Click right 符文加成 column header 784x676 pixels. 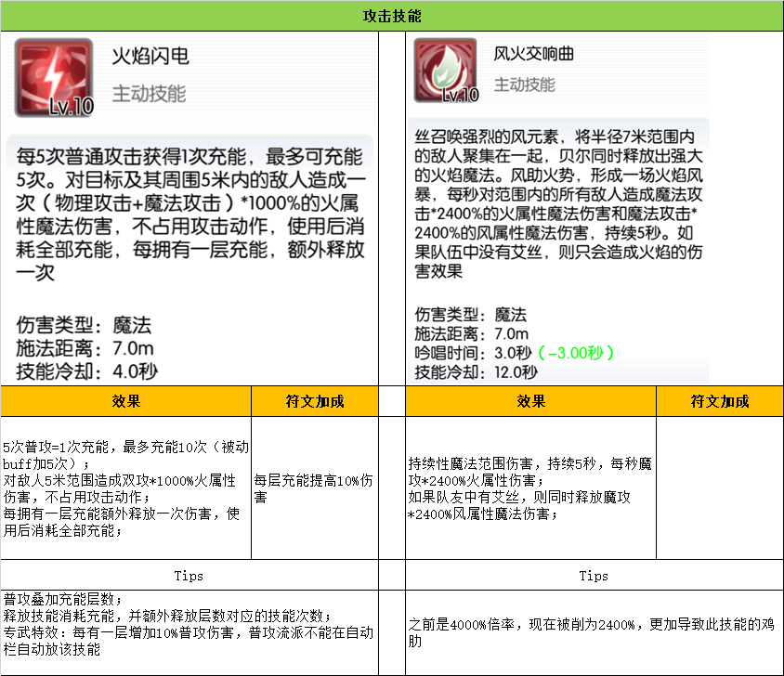pos(720,401)
